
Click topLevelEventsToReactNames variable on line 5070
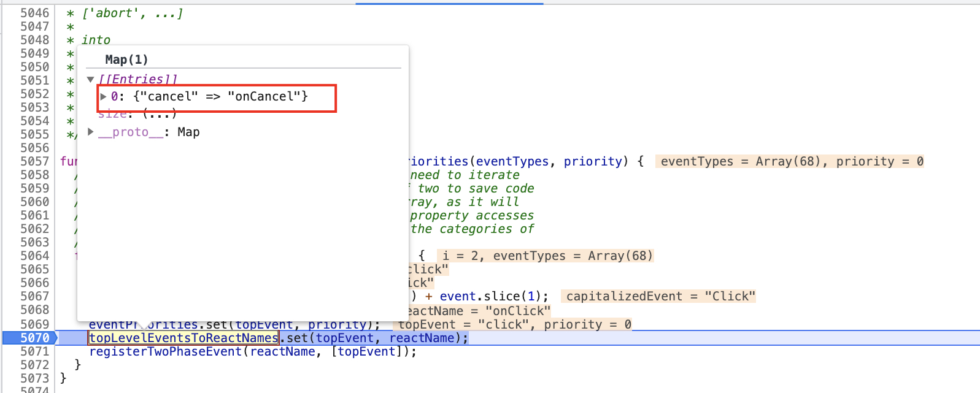(x=183, y=338)
